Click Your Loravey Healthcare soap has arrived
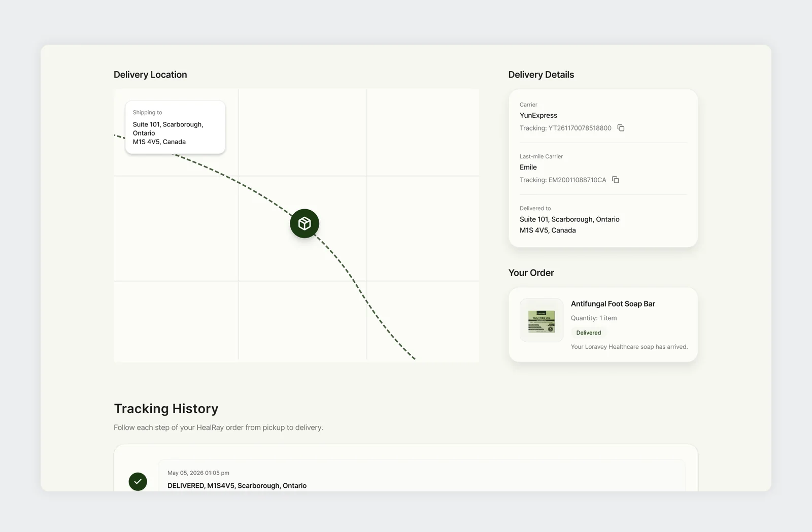The height and width of the screenshot is (532, 812). click(629, 347)
